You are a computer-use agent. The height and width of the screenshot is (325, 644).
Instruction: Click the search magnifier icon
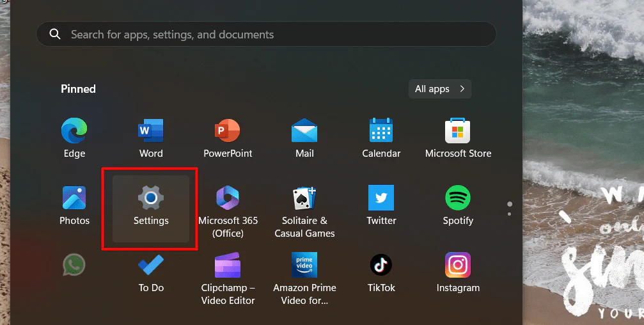[x=55, y=34]
